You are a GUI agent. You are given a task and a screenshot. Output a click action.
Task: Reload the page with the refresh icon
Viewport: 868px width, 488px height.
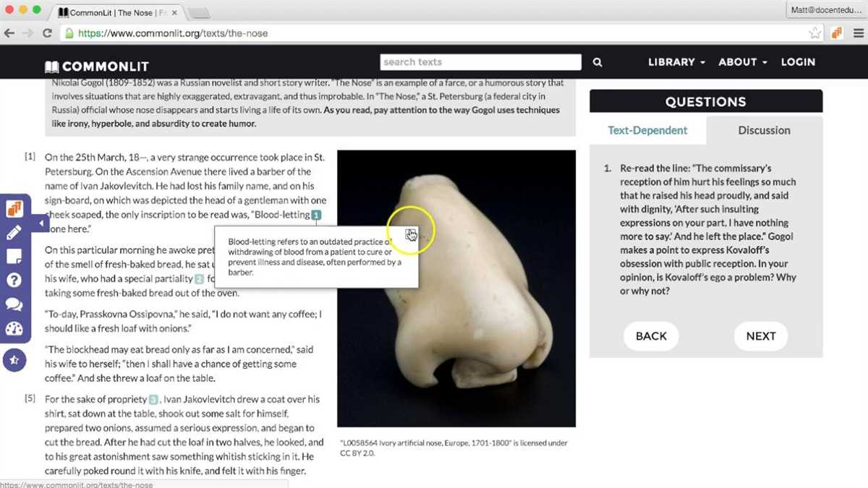pyautogui.click(x=47, y=33)
